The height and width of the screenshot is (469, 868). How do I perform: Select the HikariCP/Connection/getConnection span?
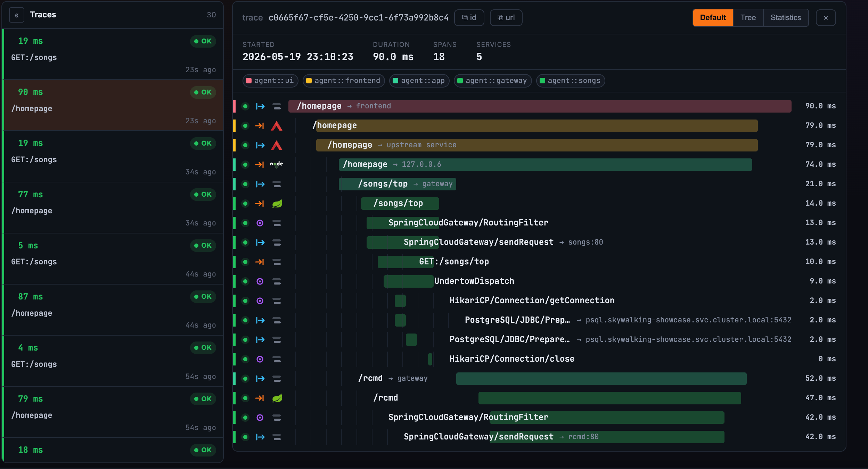coord(539,301)
